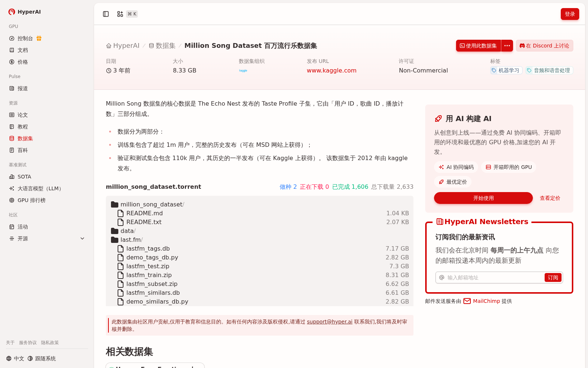This screenshot has width=588, height=368.
Task: Click the 订阅 subscribe button
Action: point(553,277)
